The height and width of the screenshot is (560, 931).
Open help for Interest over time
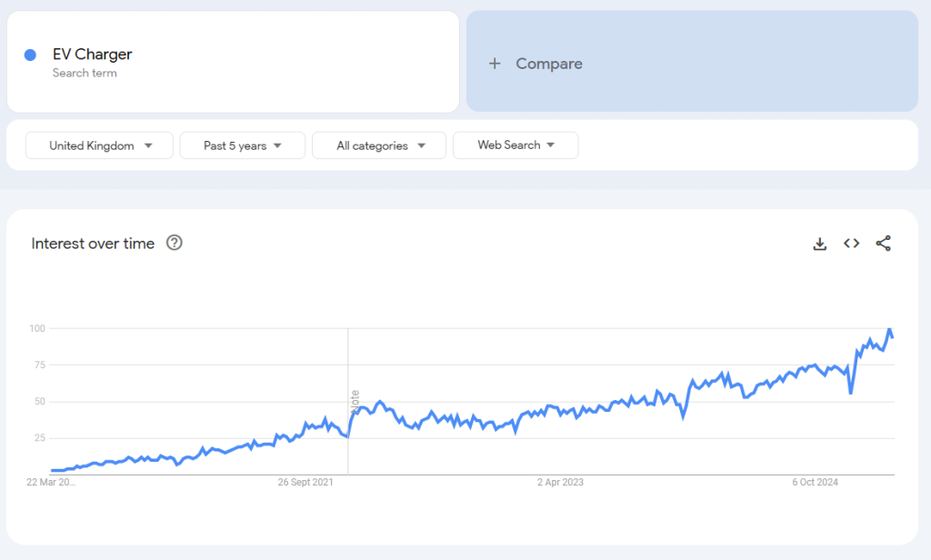(174, 243)
